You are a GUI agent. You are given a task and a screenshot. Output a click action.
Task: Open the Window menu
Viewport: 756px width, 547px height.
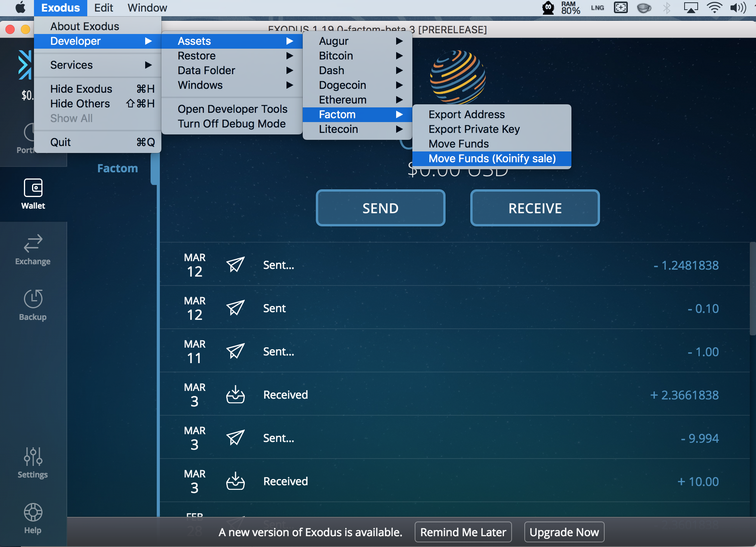(x=147, y=8)
